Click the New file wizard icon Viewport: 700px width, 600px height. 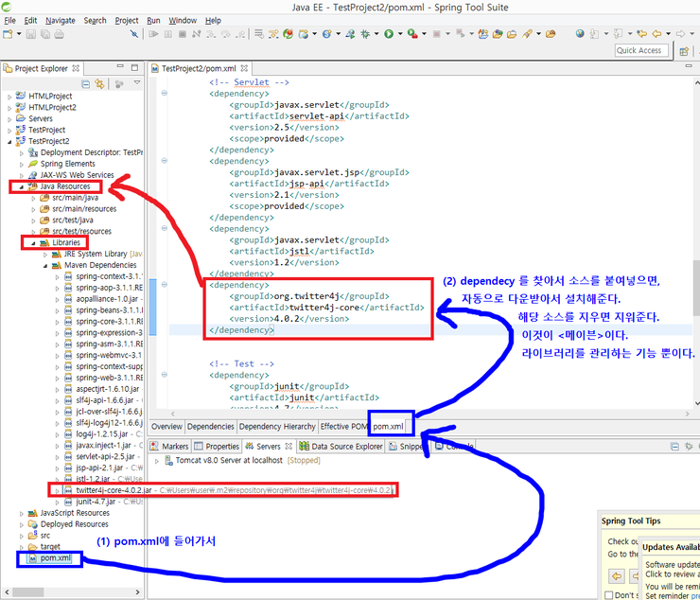pos(8,34)
